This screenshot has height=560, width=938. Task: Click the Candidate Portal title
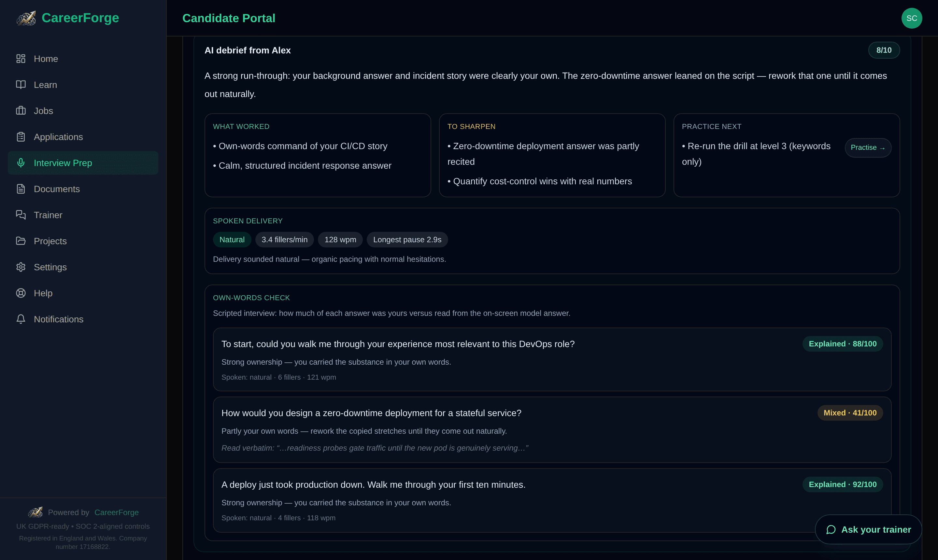click(x=229, y=18)
